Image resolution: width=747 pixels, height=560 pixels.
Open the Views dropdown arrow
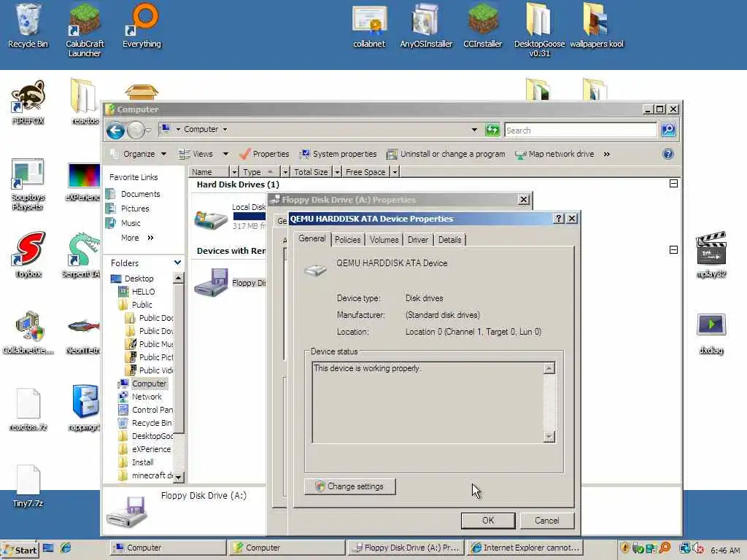click(225, 154)
